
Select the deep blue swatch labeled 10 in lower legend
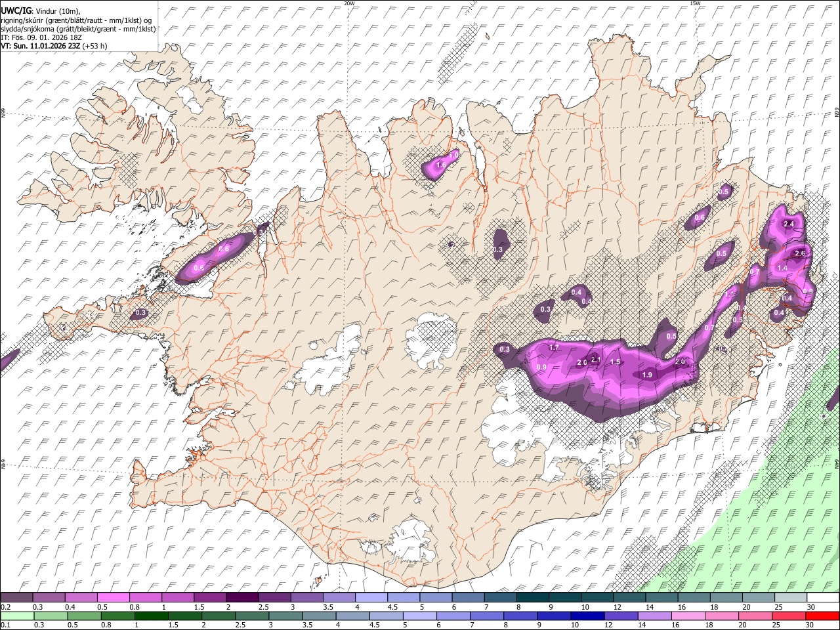pos(586,616)
